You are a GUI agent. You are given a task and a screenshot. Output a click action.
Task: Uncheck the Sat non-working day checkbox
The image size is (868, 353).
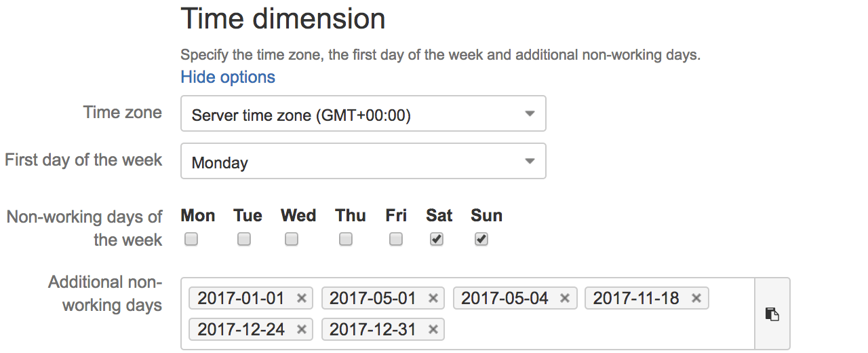tap(437, 239)
